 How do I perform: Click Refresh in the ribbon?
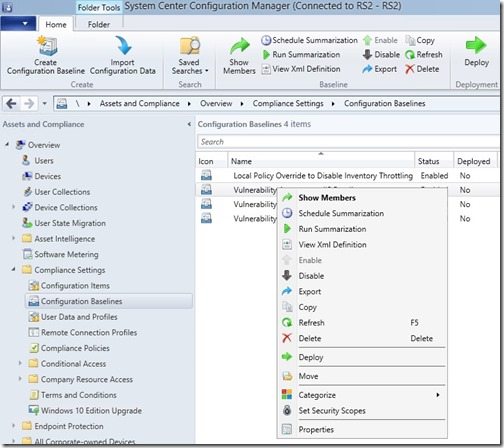tap(424, 55)
